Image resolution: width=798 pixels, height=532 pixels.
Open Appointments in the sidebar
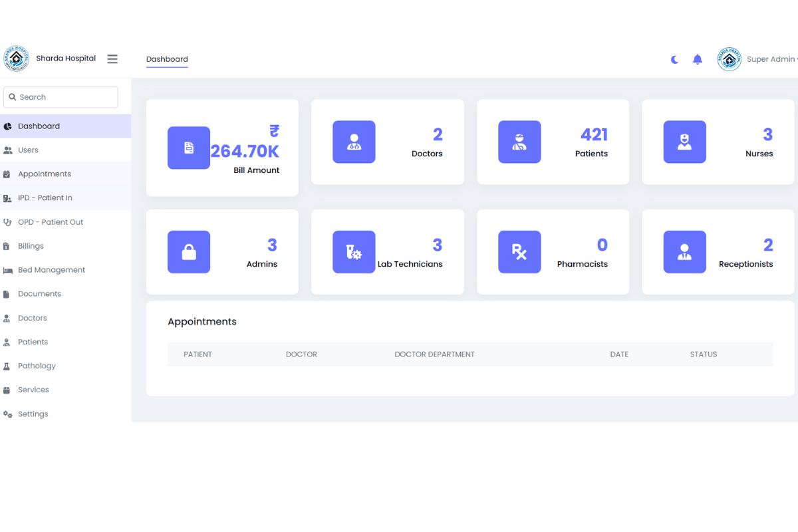coord(44,174)
